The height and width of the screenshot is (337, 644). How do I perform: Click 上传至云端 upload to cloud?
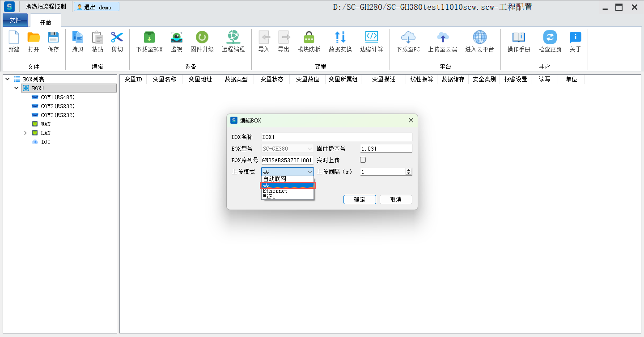(x=442, y=38)
